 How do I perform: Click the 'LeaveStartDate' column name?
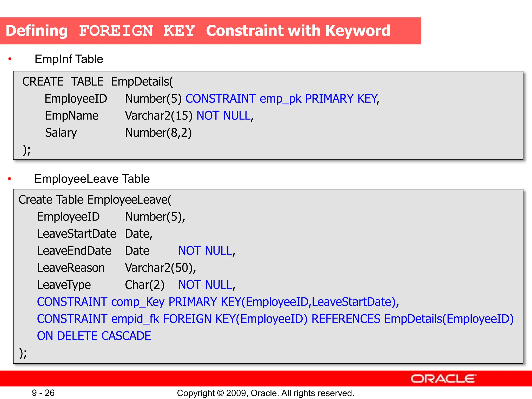77,234
